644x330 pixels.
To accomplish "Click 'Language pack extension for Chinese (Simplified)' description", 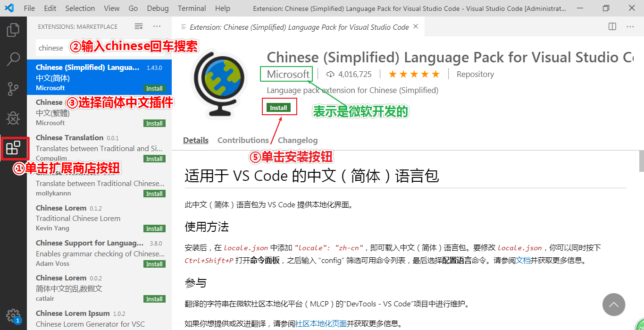I will pyautogui.click(x=352, y=90).
